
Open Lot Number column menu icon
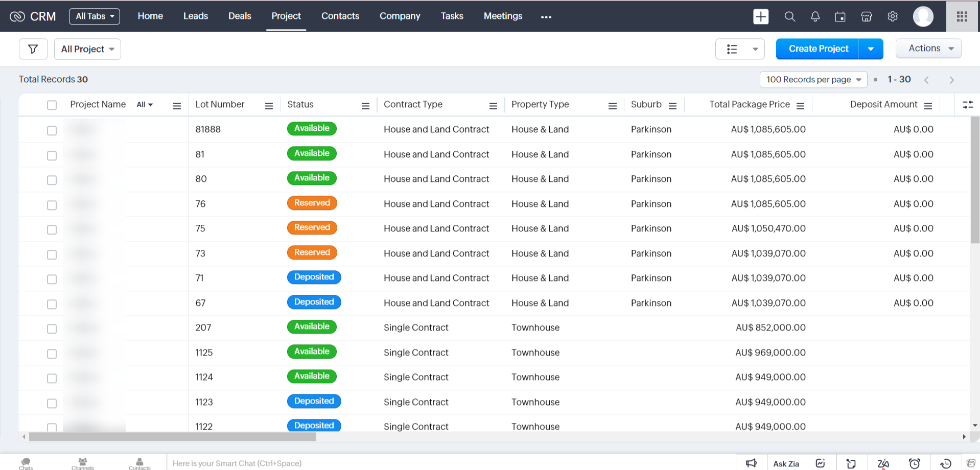click(269, 106)
